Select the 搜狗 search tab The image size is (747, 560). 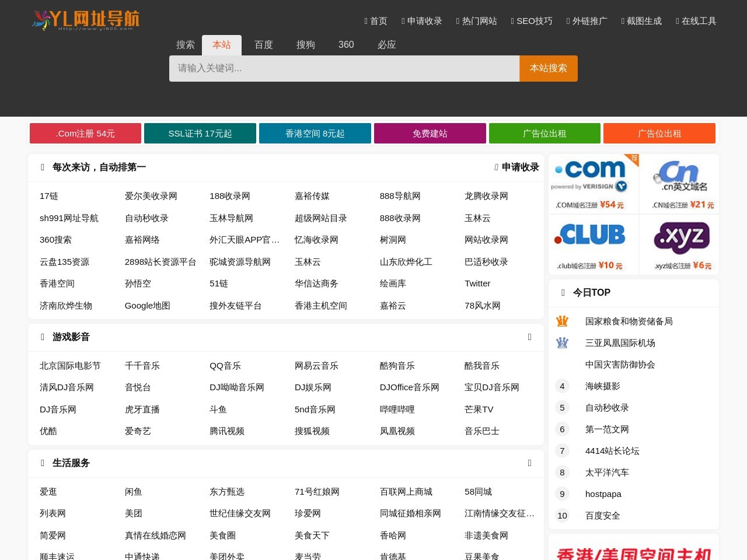click(x=305, y=45)
